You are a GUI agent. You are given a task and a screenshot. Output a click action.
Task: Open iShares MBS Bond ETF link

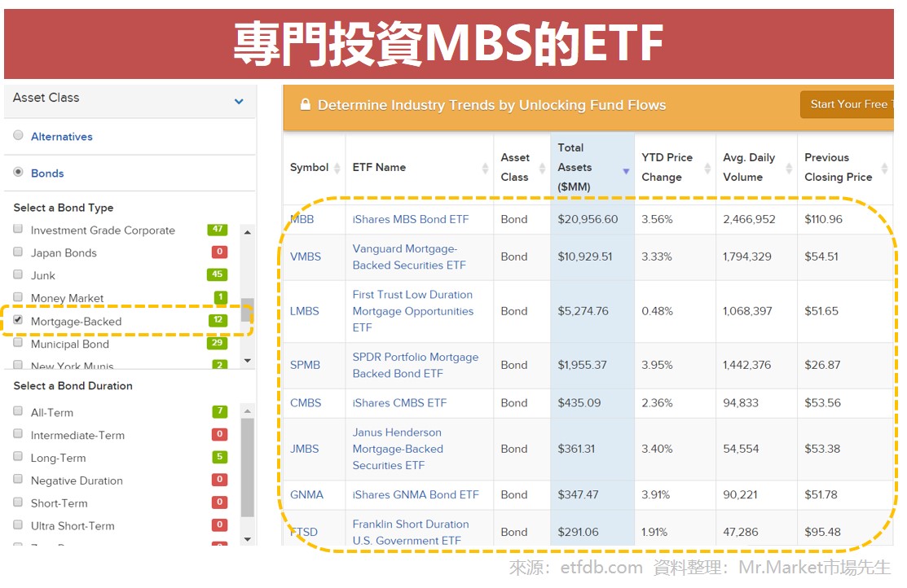pos(411,219)
